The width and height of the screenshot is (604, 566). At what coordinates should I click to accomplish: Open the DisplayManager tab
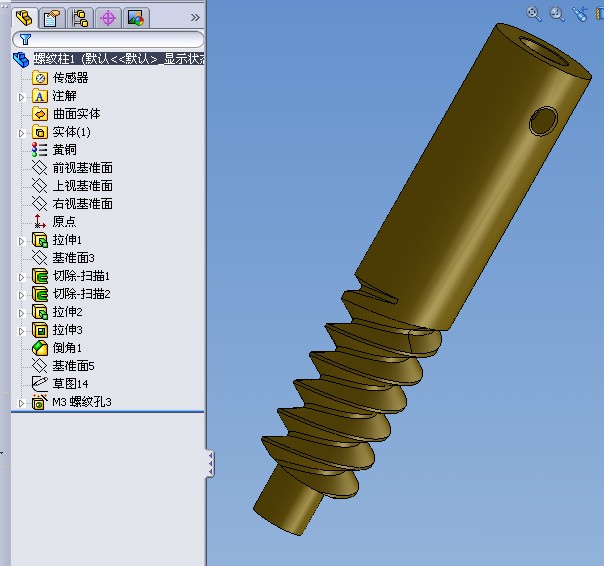coord(136,18)
